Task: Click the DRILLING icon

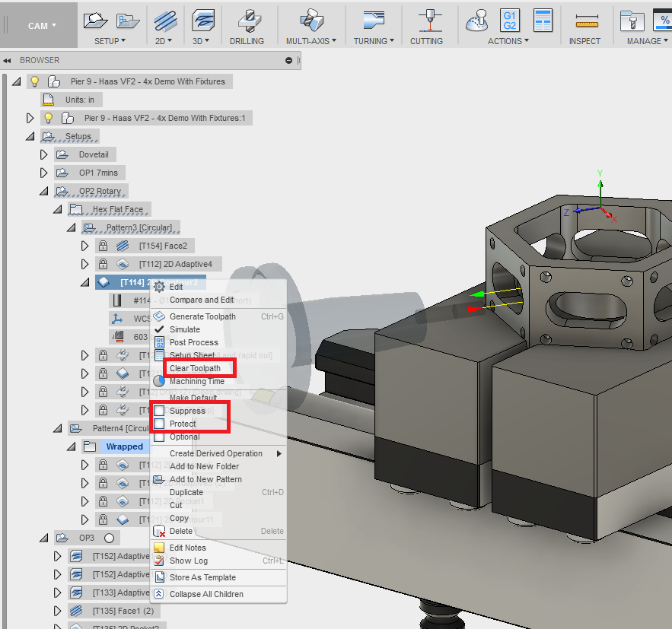Action: pyautogui.click(x=247, y=21)
